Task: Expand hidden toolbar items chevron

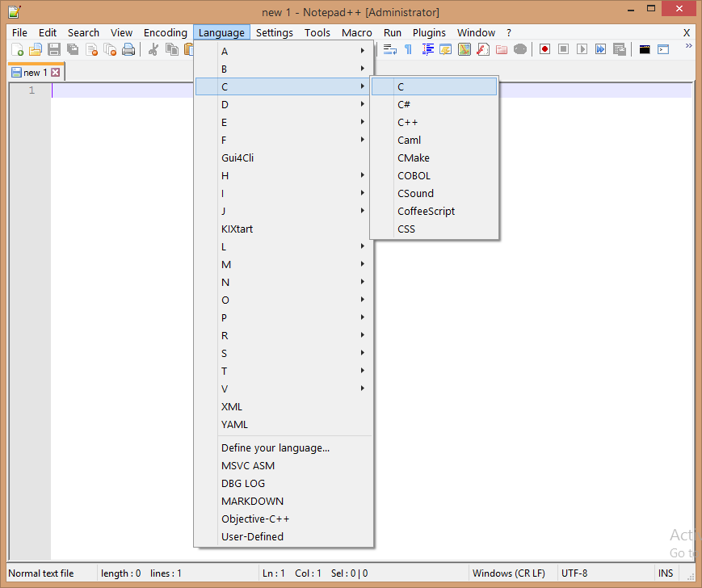Action: coord(688,46)
